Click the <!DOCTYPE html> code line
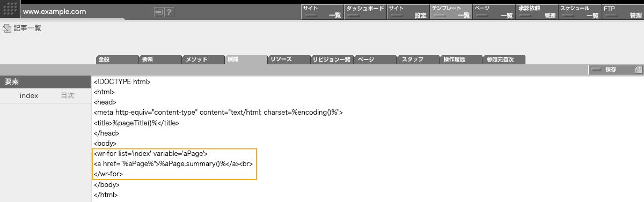 pyautogui.click(x=122, y=83)
